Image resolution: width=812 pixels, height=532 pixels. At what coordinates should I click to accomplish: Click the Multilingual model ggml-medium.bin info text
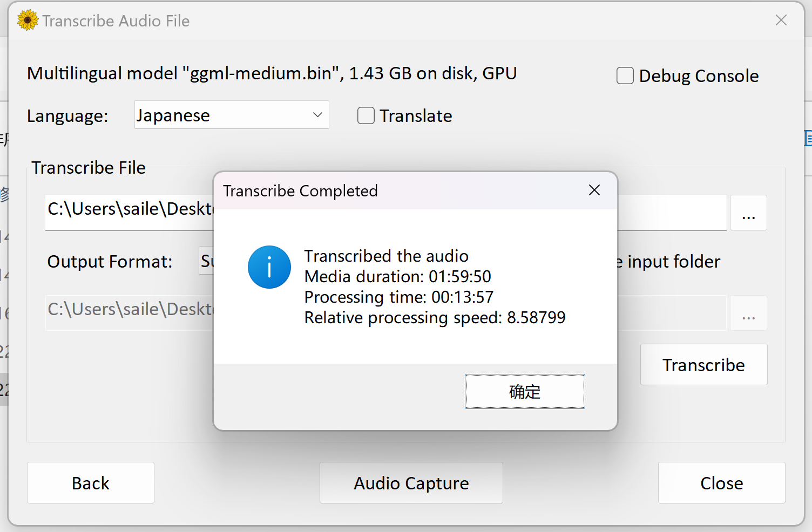click(x=272, y=73)
